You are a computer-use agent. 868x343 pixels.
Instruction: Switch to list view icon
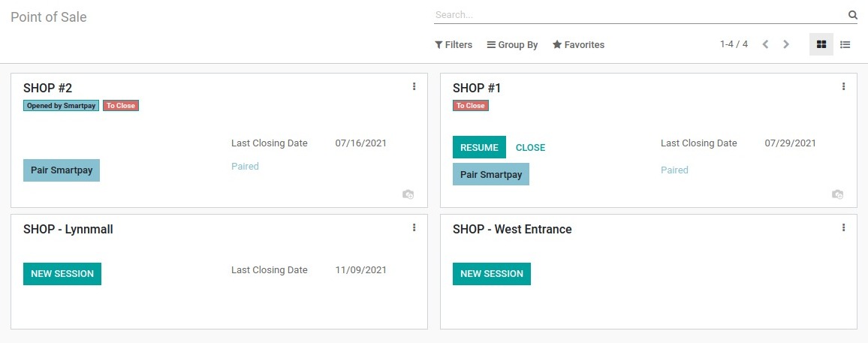(x=845, y=44)
